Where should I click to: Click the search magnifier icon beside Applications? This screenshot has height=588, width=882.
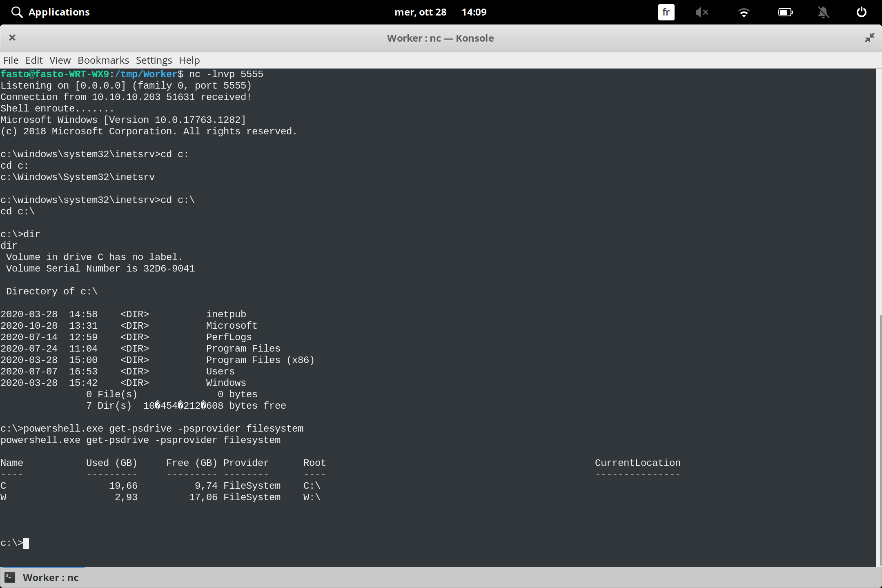[17, 12]
